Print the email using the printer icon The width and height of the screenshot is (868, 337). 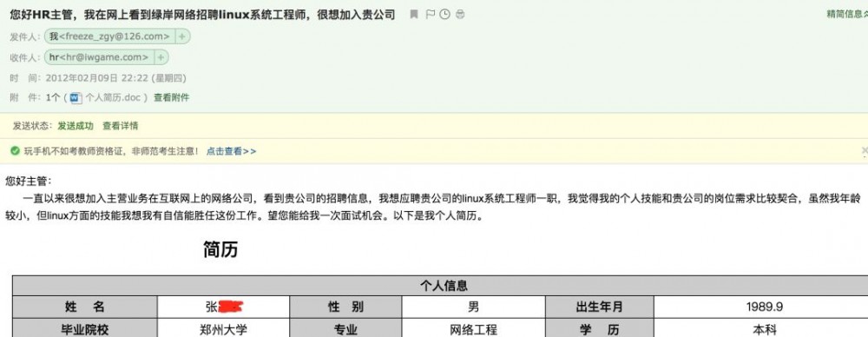[x=460, y=15]
